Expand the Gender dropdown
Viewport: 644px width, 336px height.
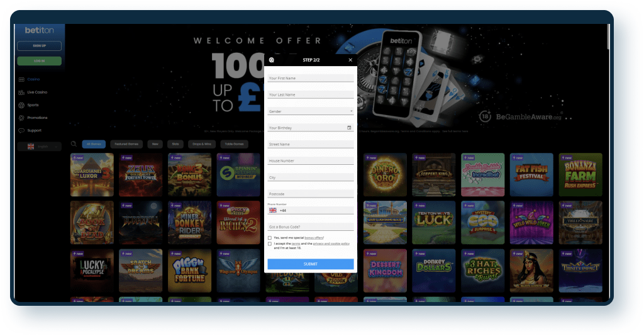[x=311, y=111]
